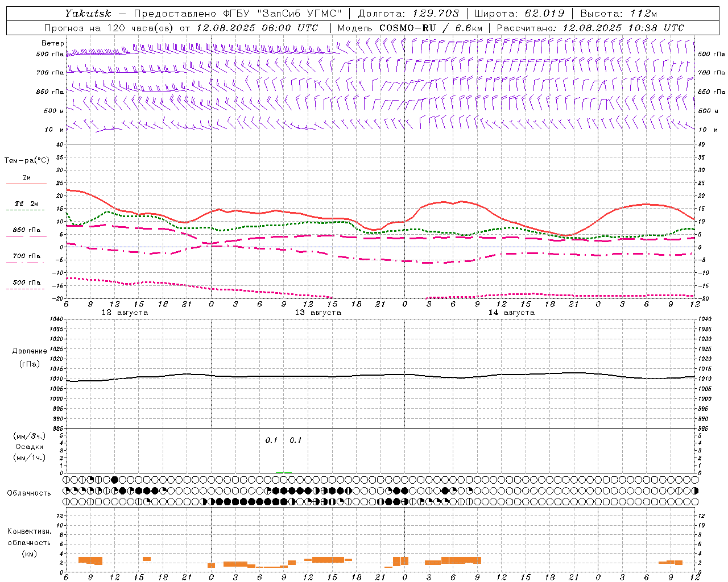Click the "Td 2м" dew point legend entry

[27, 203]
